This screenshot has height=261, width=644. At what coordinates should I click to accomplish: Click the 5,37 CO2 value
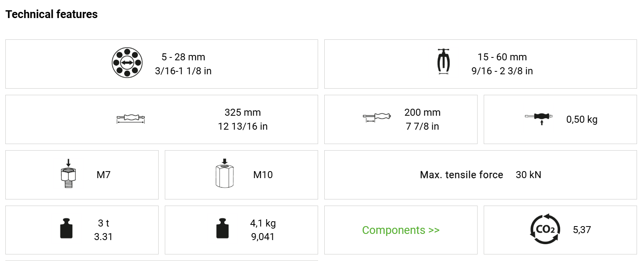tap(582, 230)
